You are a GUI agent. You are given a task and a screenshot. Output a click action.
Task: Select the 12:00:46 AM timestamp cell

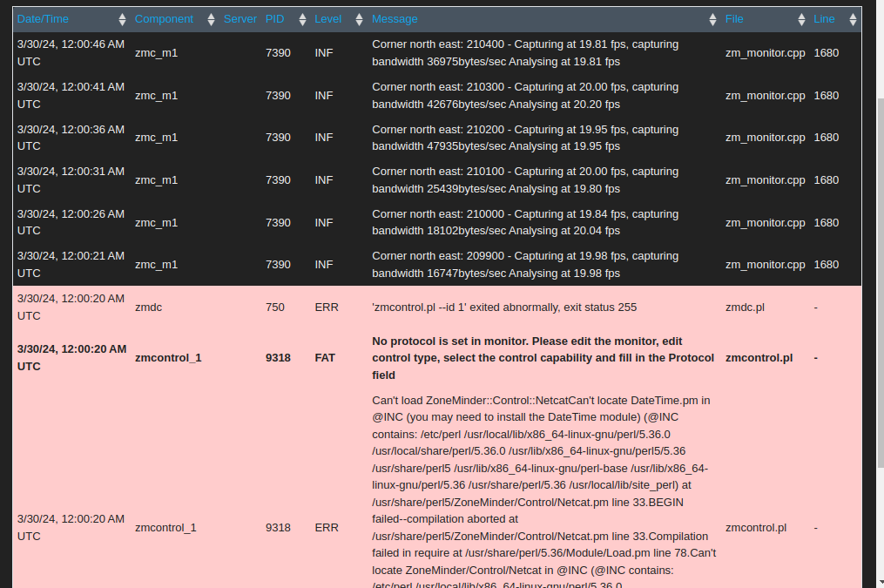(x=71, y=53)
